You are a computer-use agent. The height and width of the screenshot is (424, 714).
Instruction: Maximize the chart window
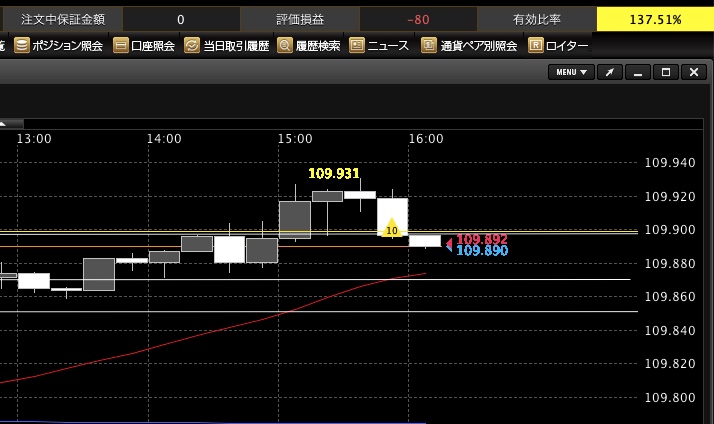tap(666, 72)
